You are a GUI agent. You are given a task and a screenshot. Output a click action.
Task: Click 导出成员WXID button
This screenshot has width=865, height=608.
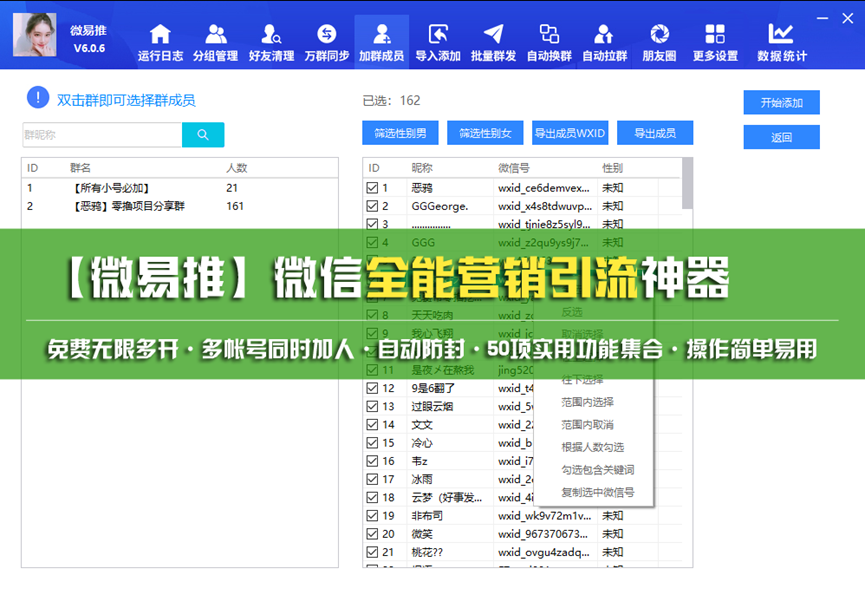tap(570, 133)
